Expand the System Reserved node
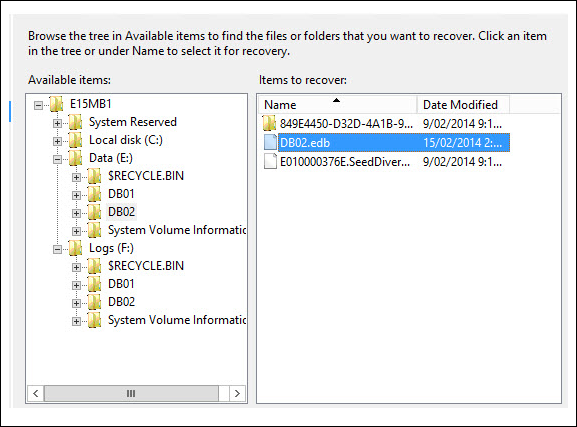 click(x=57, y=123)
